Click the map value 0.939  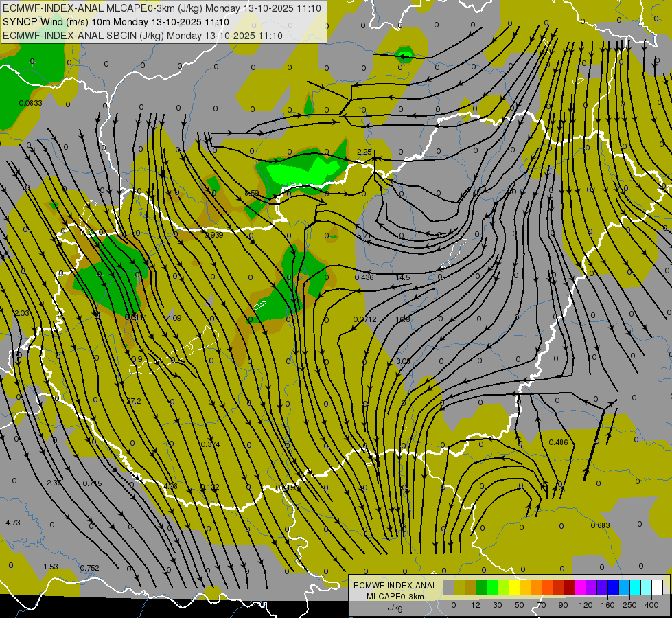point(213,235)
